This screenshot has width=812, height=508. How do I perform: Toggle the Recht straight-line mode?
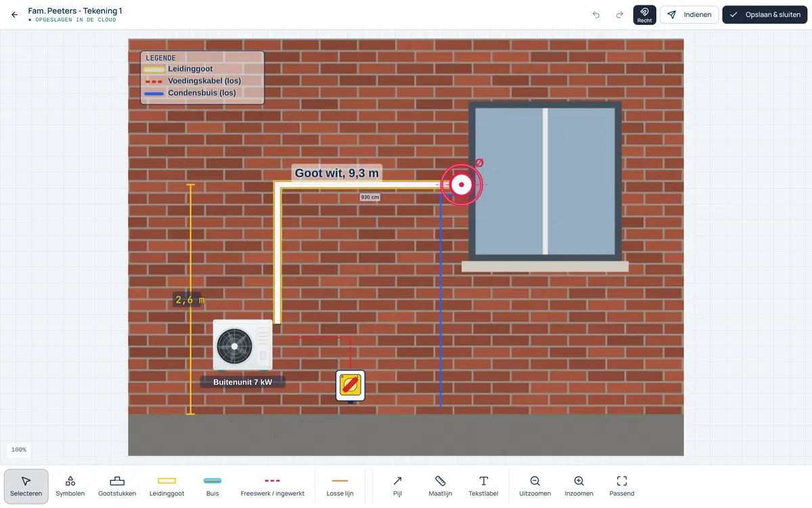coord(645,15)
